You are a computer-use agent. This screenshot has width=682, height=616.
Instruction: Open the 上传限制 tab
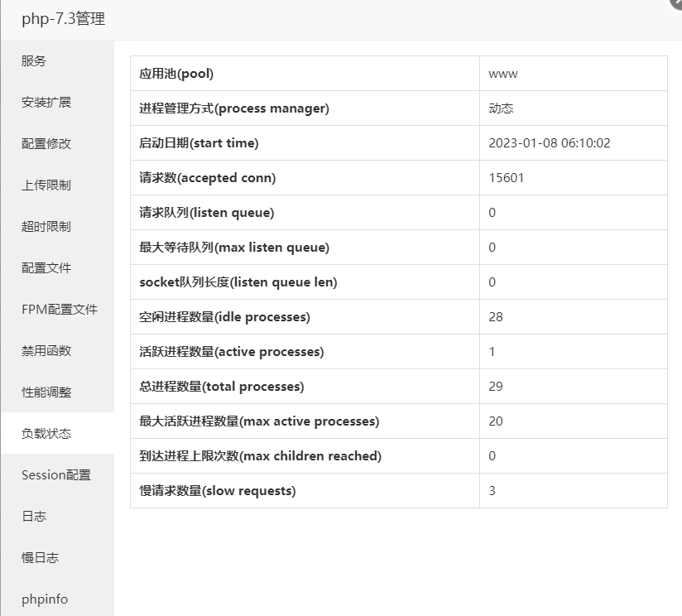[x=57, y=185]
